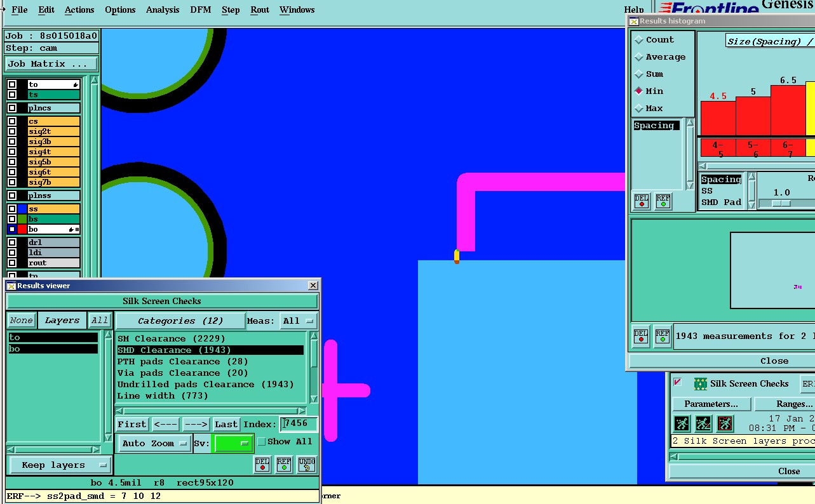Click REF icon in Results viewer
815x504 pixels.
pos(284,465)
